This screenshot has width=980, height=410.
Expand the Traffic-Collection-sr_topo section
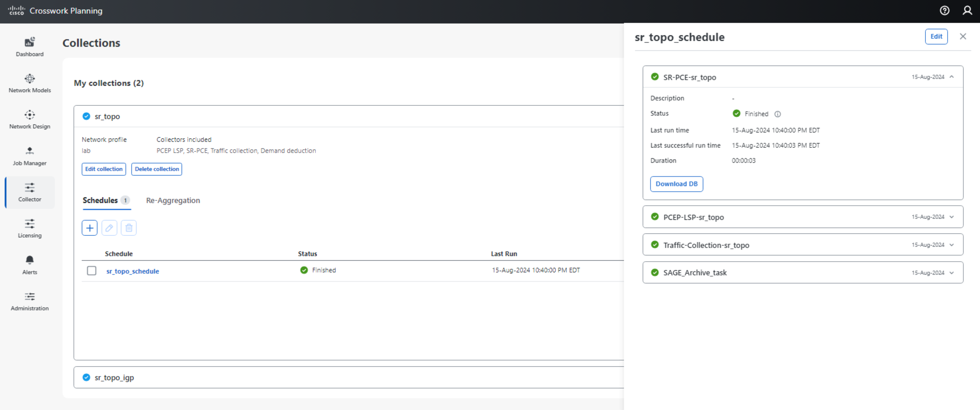pos(951,245)
